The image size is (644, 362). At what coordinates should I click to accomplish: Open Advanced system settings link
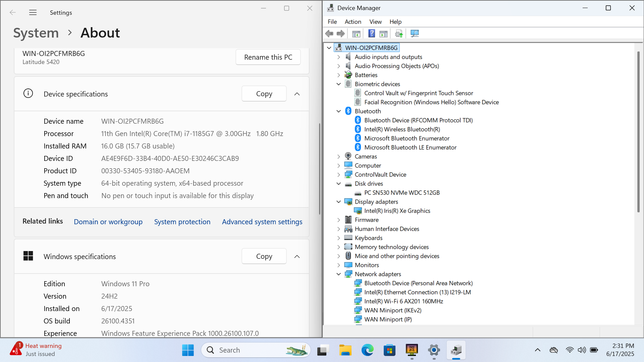click(x=262, y=222)
